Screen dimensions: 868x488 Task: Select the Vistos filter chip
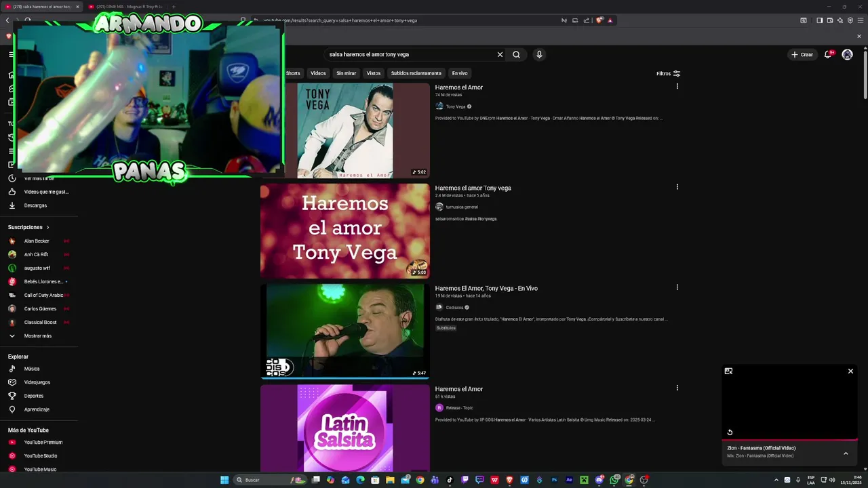(x=374, y=73)
